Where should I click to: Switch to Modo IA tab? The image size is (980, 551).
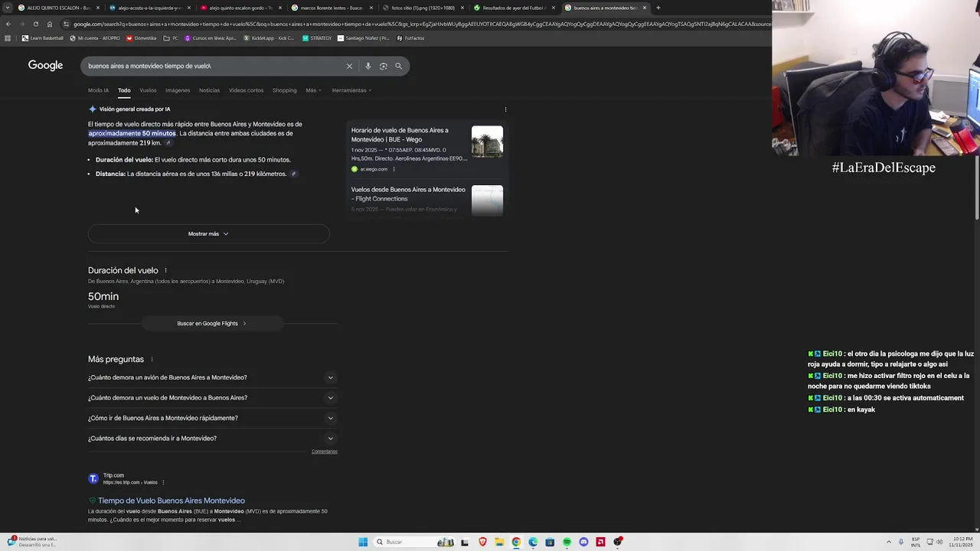[98, 90]
